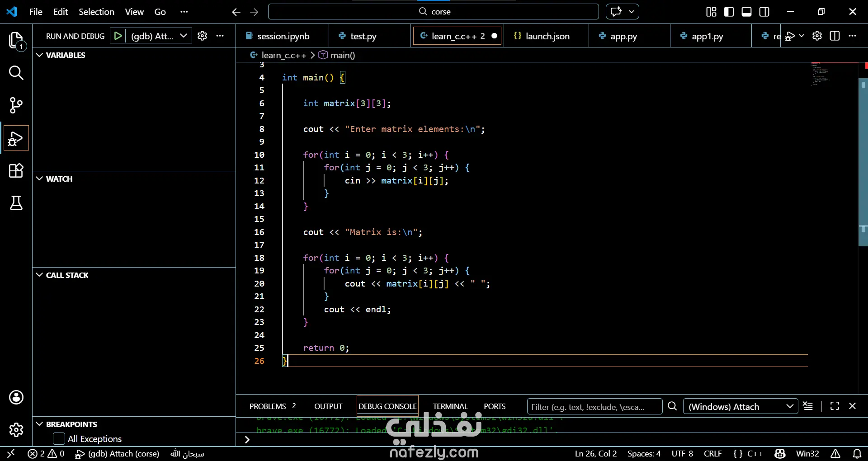
Task: Click the (gdb) Attach (corse) status item
Action: (x=118, y=453)
